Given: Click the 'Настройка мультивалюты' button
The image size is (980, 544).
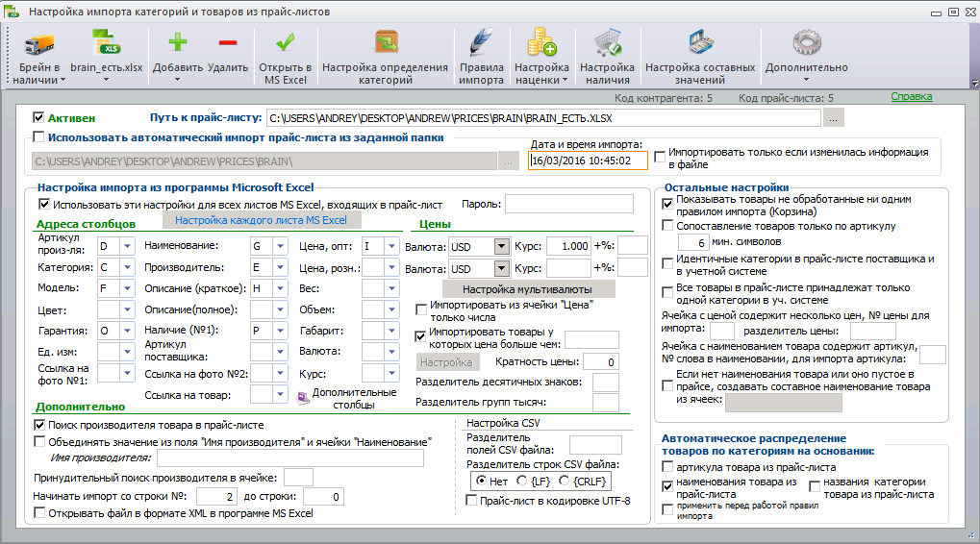Looking at the screenshot, I should [x=527, y=289].
